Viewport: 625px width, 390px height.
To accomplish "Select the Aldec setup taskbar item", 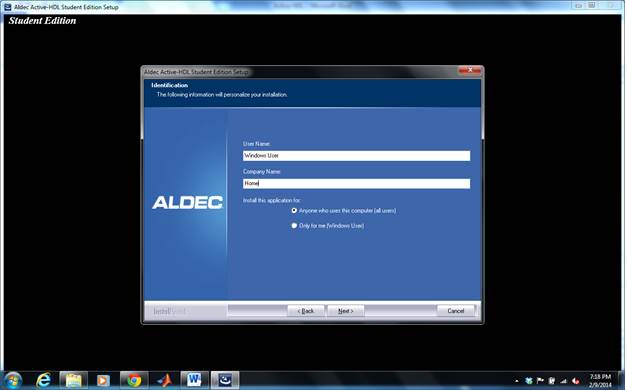I will click(225, 380).
